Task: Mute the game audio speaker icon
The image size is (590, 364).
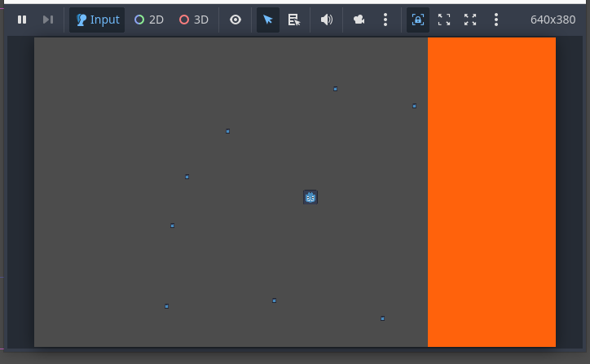Action: tap(327, 20)
